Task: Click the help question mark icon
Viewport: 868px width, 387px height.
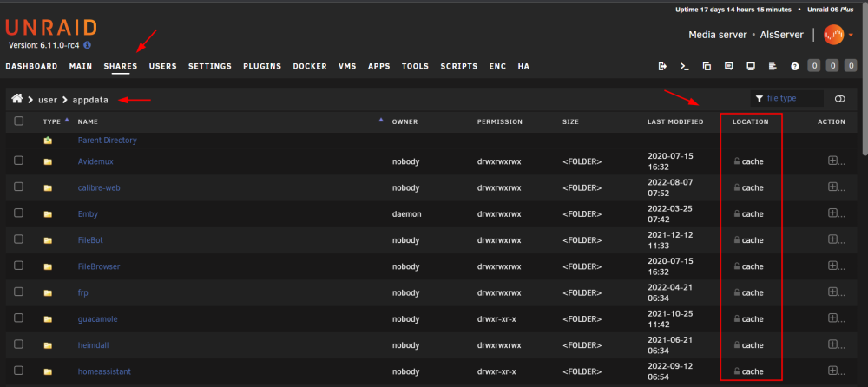Action: 795,67
